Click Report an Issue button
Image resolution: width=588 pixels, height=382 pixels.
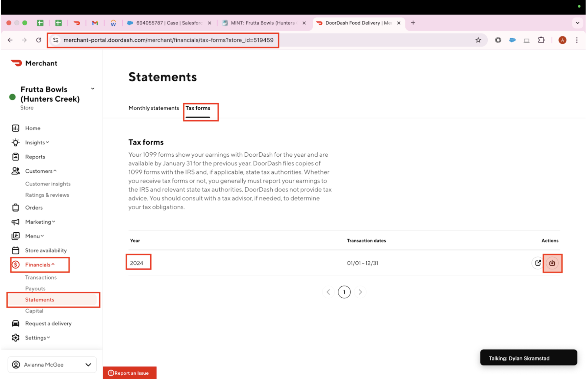click(x=129, y=373)
